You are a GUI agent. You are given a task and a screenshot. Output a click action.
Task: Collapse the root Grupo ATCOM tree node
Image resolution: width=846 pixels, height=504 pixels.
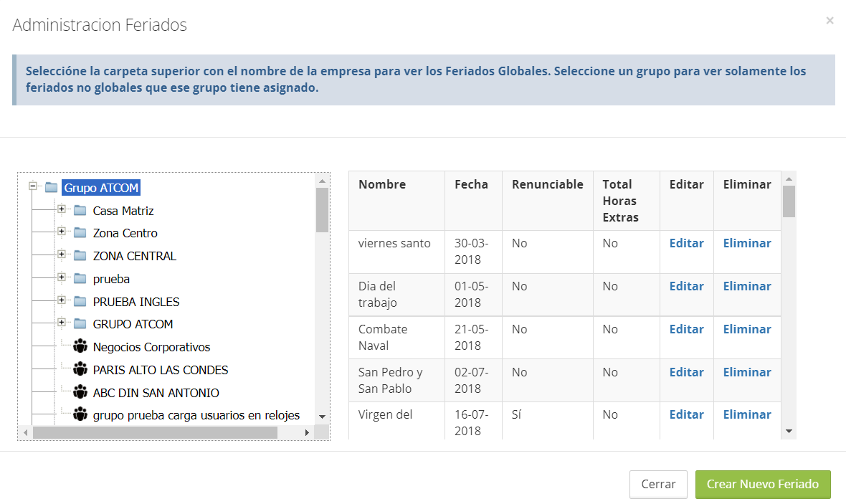click(33, 186)
